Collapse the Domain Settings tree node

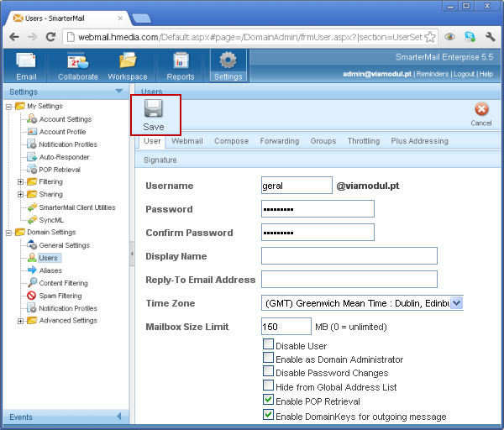(8, 233)
